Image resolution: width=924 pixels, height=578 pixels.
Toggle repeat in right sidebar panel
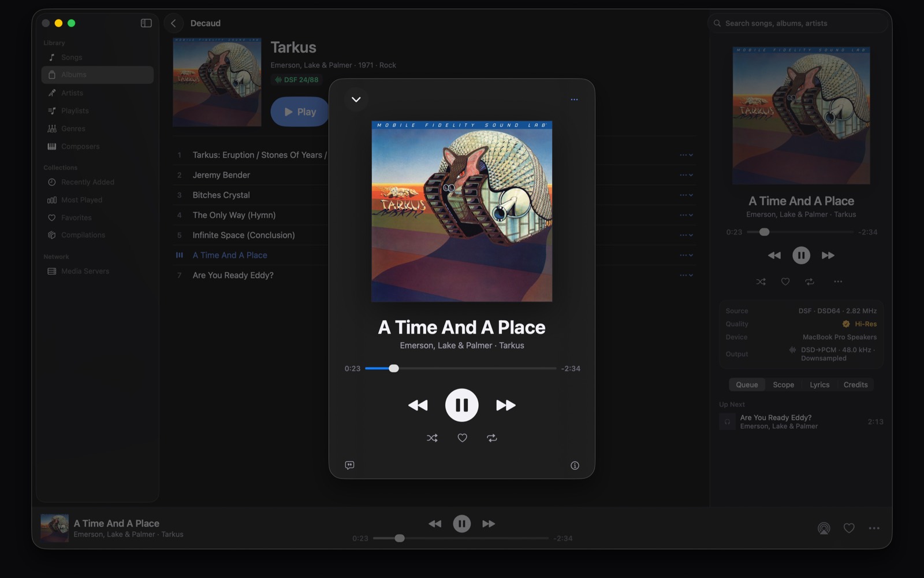(810, 281)
